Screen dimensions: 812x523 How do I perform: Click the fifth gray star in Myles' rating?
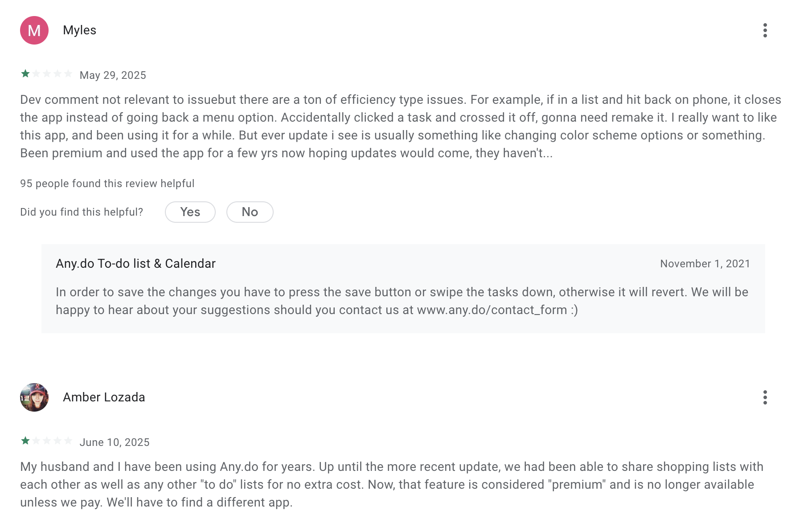click(68, 74)
